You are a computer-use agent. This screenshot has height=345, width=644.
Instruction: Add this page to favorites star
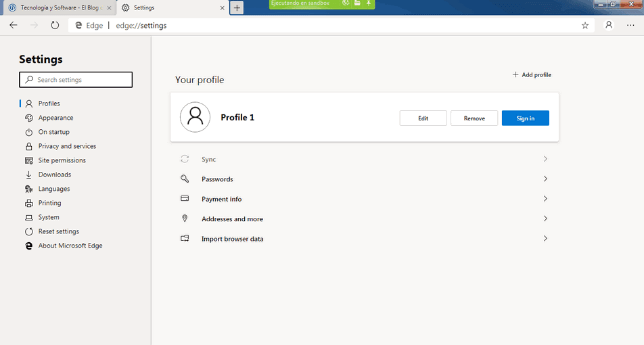coord(585,26)
